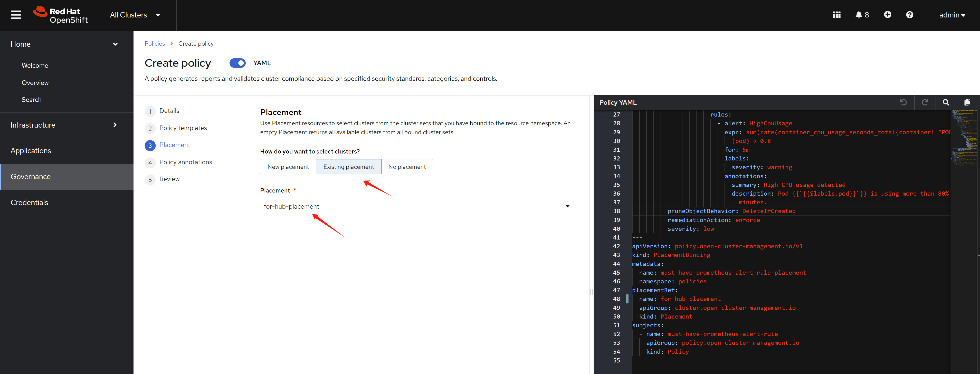Click the Policies breadcrumb link
The width and height of the screenshot is (980, 374).
pyautogui.click(x=155, y=44)
